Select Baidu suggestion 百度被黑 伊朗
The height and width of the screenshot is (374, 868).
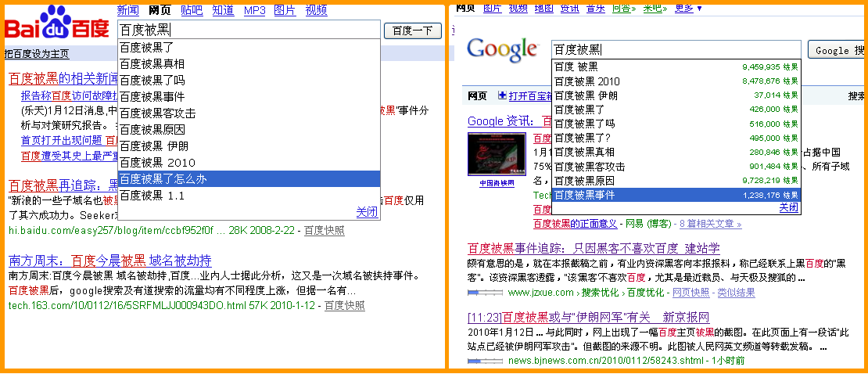(249, 146)
